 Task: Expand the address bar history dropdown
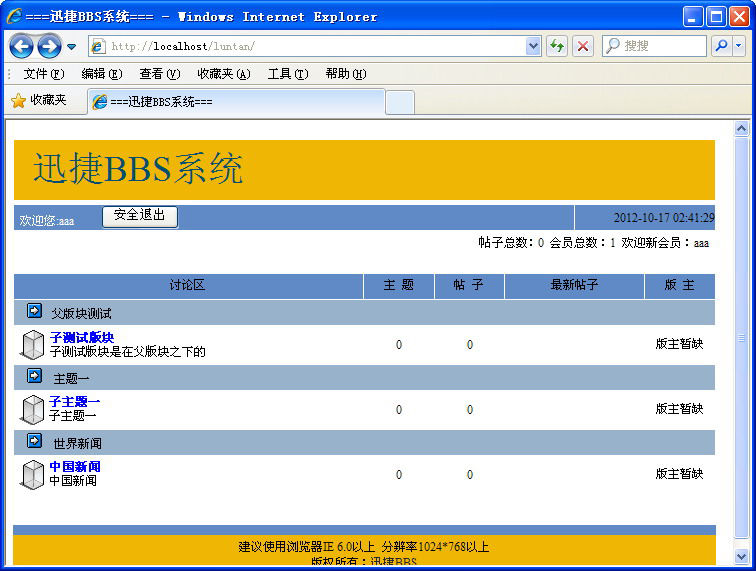click(533, 46)
